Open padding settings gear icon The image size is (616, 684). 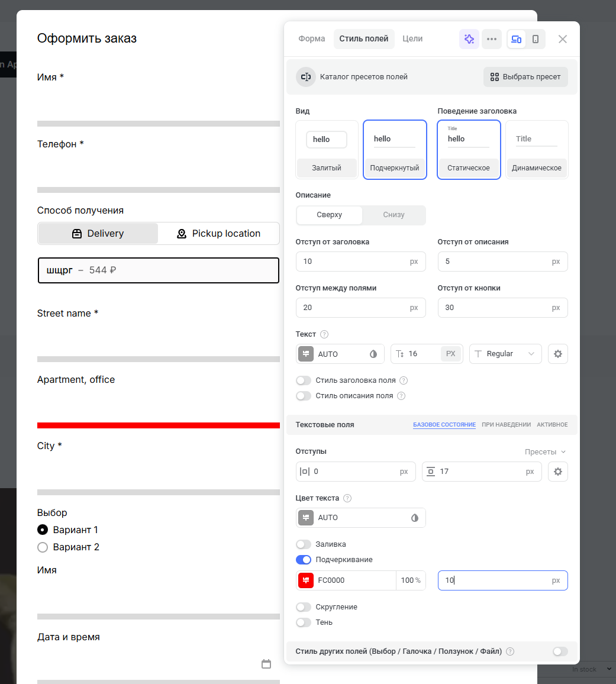point(557,472)
